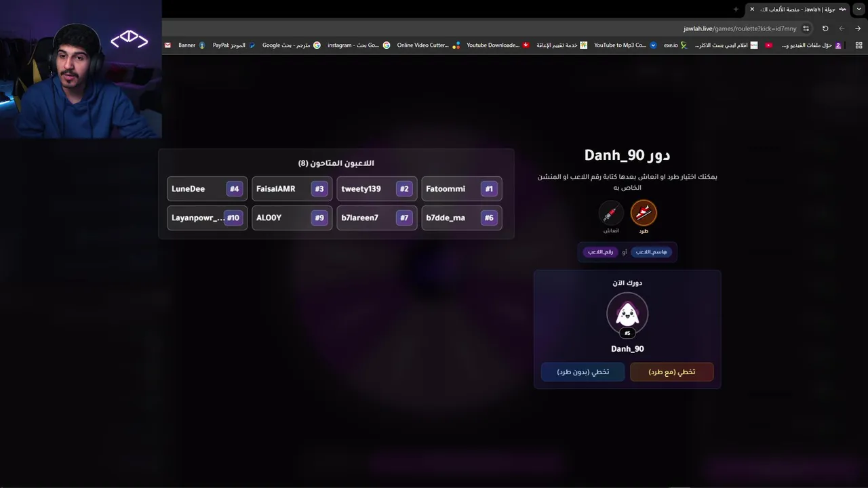868x488 pixels.
Task: Open the Banner bookmark
Action: tap(192, 45)
